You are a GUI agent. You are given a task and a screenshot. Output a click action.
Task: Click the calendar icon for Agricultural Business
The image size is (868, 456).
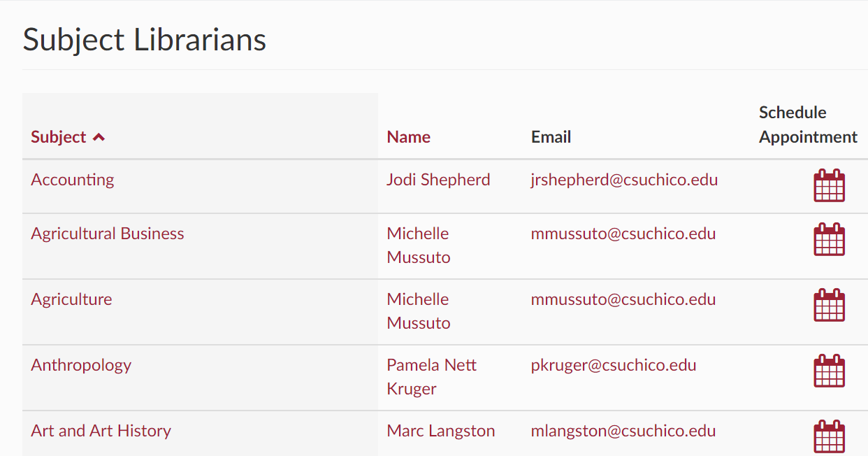[829, 239]
